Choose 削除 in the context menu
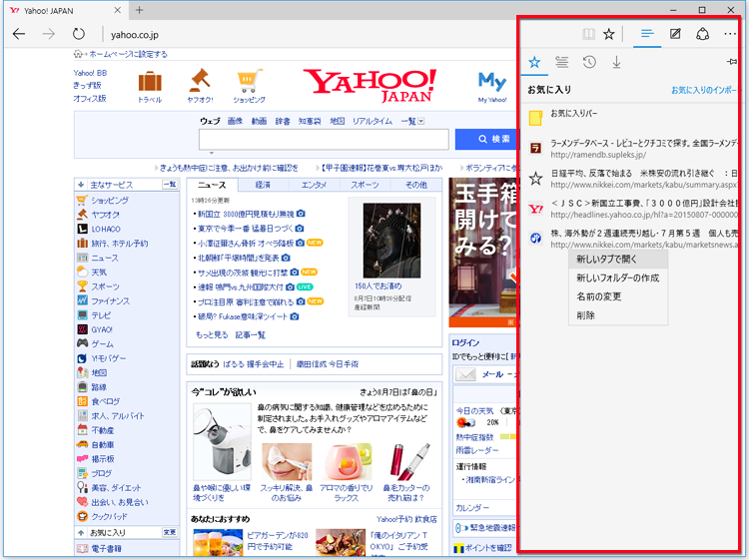 (x=586, y=315)
